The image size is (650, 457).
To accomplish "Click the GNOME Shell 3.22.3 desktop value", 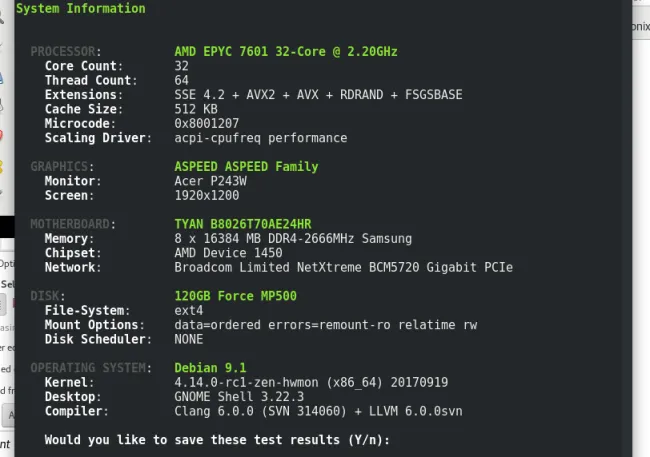I will coord(239,396).
